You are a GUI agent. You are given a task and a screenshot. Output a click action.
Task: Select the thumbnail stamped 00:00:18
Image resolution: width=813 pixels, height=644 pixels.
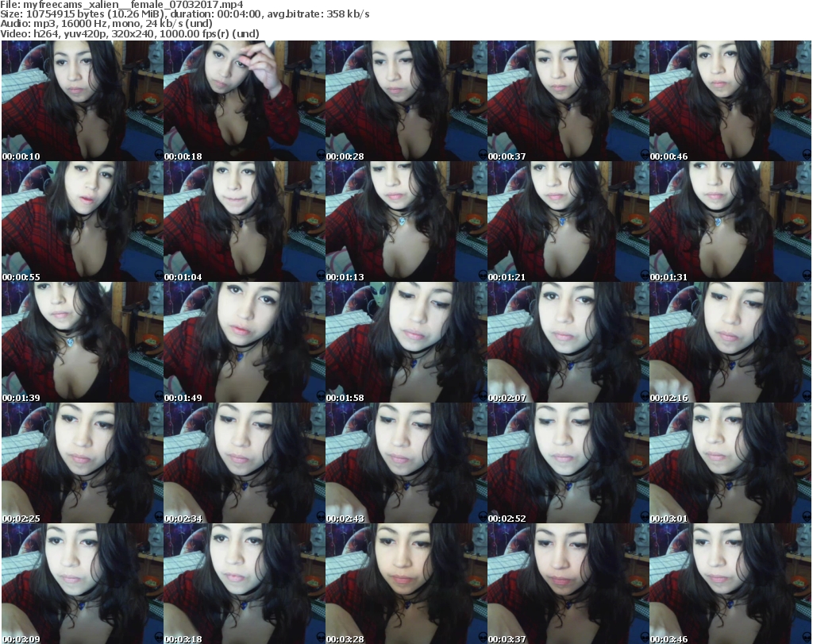[x=245, y=101]
